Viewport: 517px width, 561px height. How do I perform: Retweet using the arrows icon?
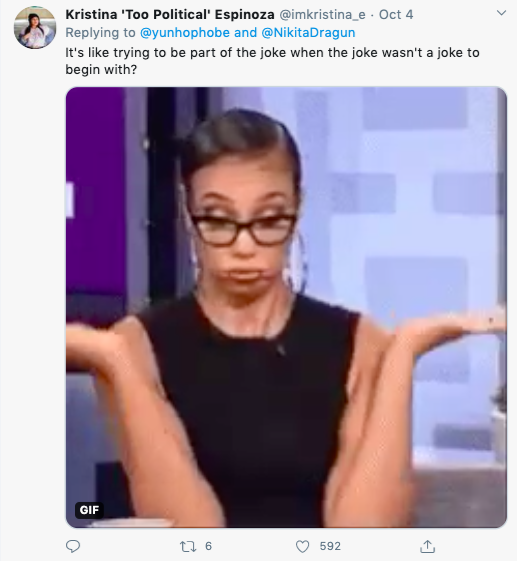188,546
